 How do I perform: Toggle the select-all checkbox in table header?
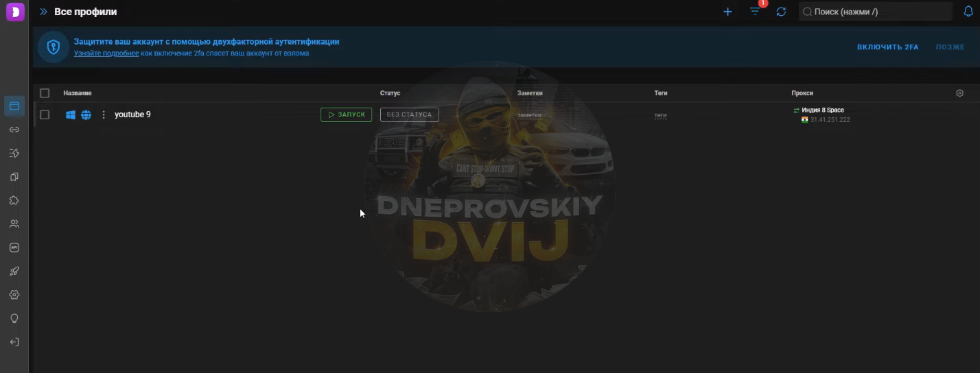tap(45, 93)
